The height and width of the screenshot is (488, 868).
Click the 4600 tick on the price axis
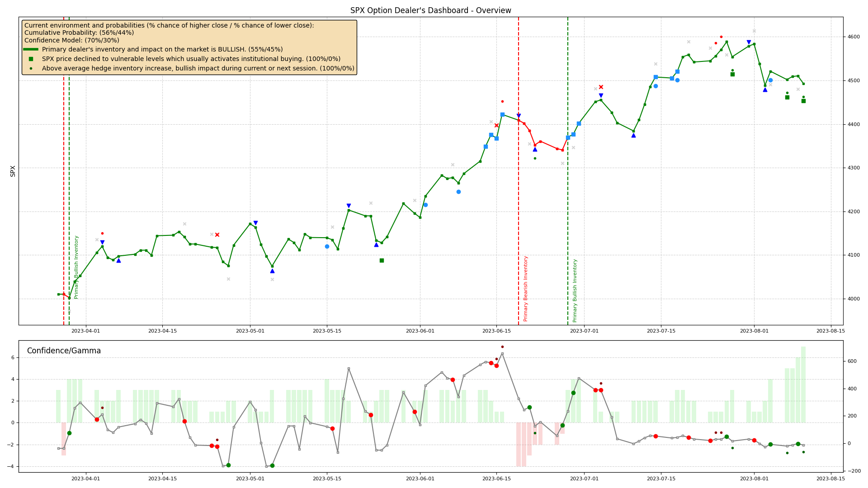point(854,37)
